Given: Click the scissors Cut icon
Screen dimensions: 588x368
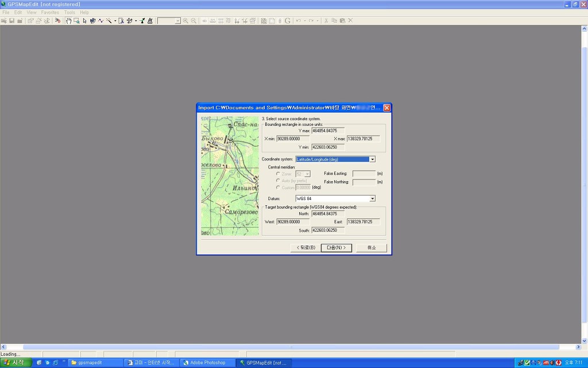Looking at the screenshot, I should 326,21.
